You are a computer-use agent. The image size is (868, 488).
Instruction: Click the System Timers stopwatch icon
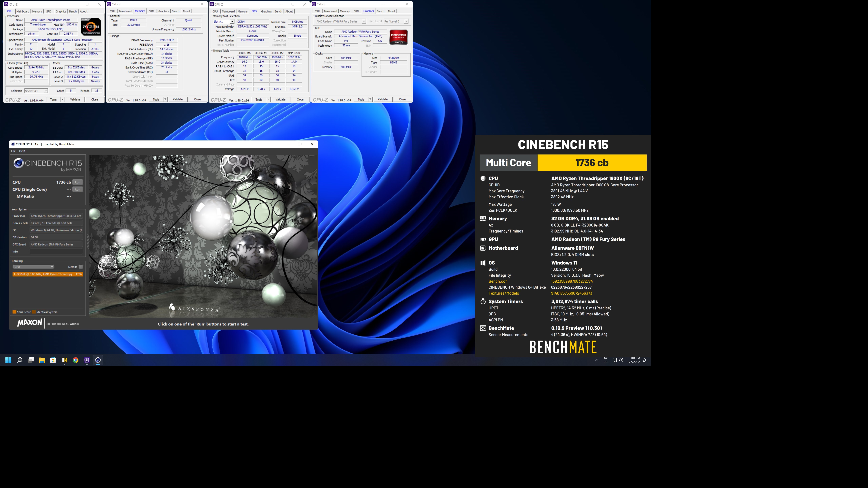click(483, 301)
